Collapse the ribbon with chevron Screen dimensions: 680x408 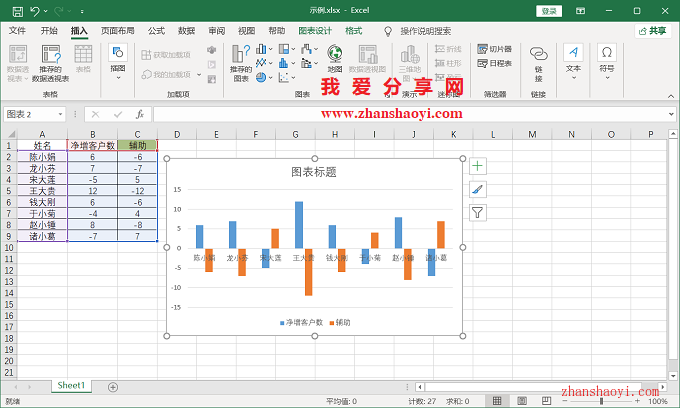[671, 96]
